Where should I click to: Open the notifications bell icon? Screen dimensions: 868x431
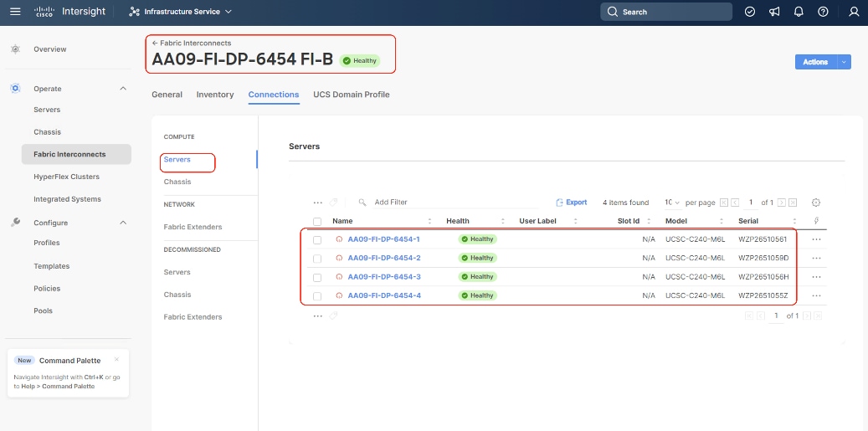pos(799,12)
